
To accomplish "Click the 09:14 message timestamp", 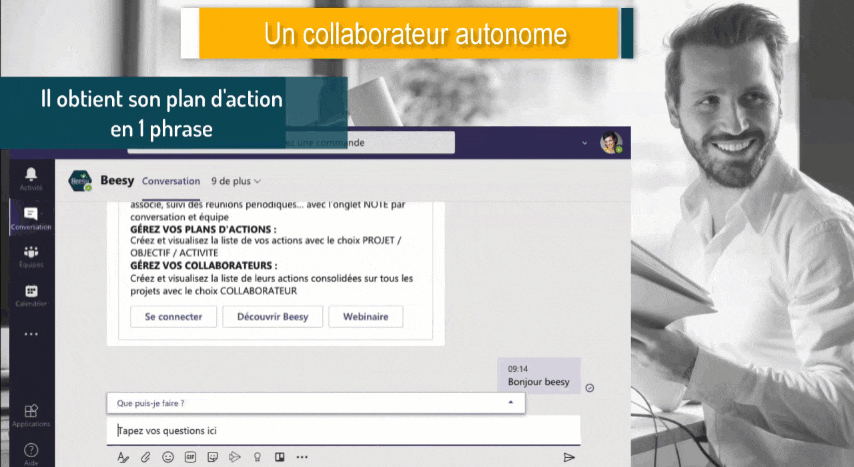I will point(517,369).
